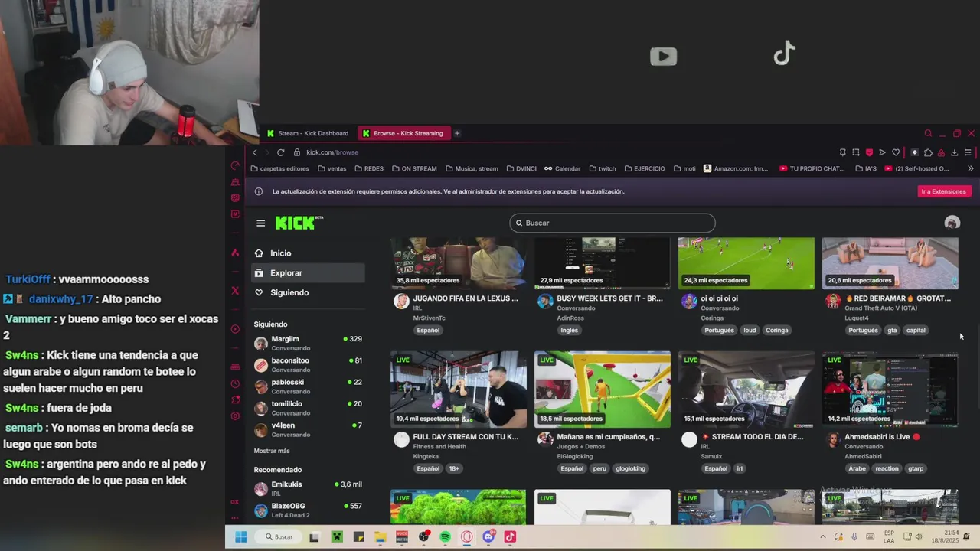Click Mostrar más under Siguiendo
This screenshot has height=551, width=980.
point(272,451)
